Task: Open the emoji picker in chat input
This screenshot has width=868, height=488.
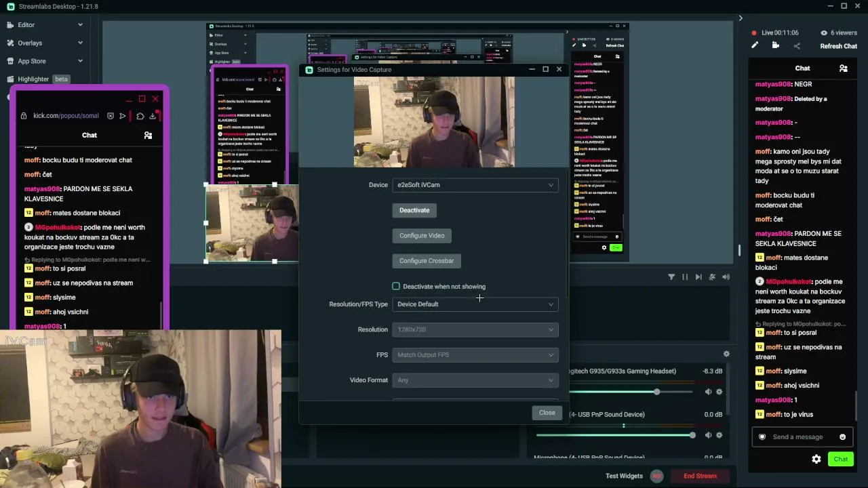Action: (843, 437)
